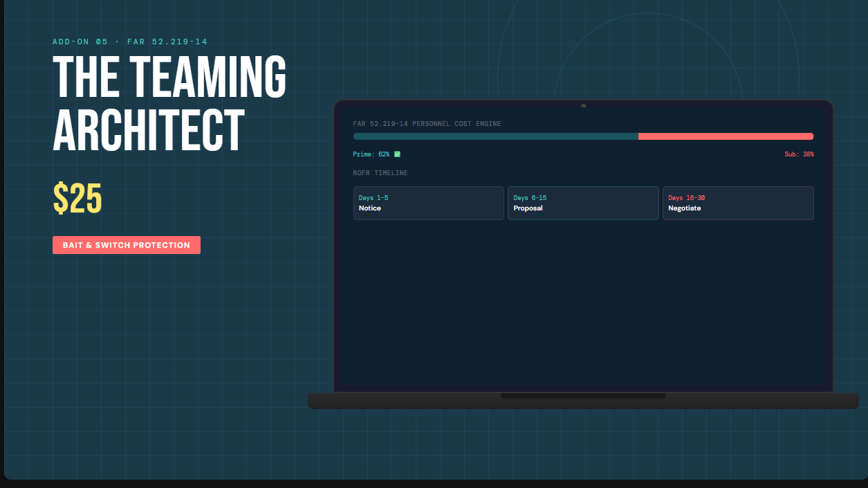Select the Days 6-15 Proposal timeline card
Image resolution: width=868 pixels, height=488 pixels.
[x=583, y=203]
